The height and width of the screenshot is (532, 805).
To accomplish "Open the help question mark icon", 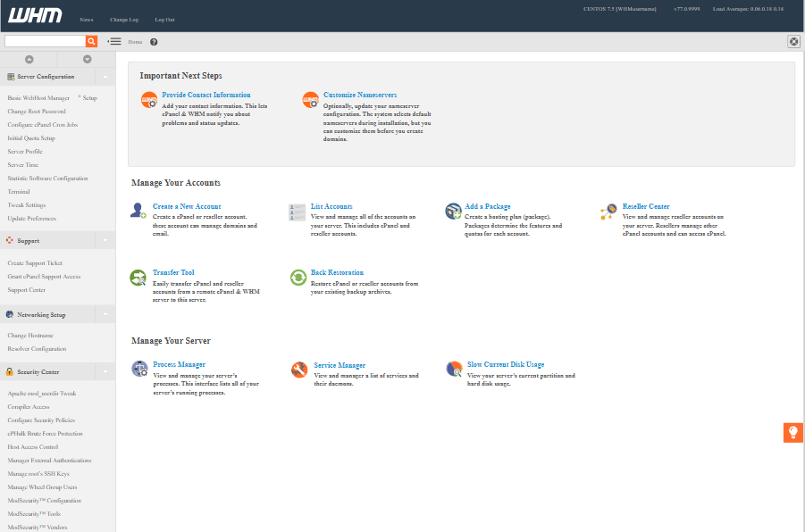I will coord(154,42).
